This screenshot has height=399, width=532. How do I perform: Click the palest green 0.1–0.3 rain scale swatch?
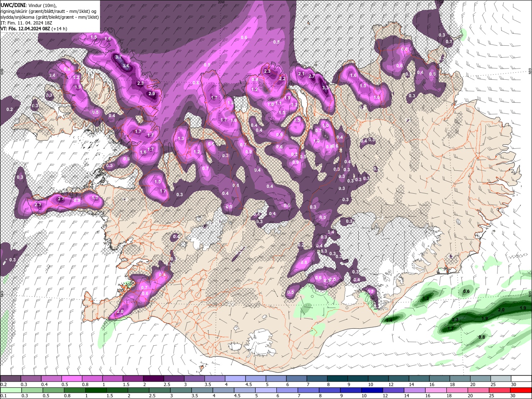[x=11, y=390]
